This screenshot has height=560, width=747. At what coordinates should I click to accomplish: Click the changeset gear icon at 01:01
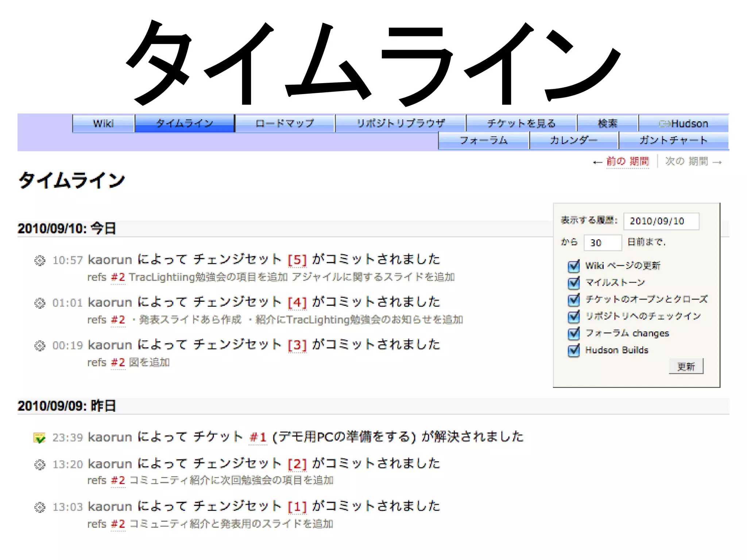40,303
